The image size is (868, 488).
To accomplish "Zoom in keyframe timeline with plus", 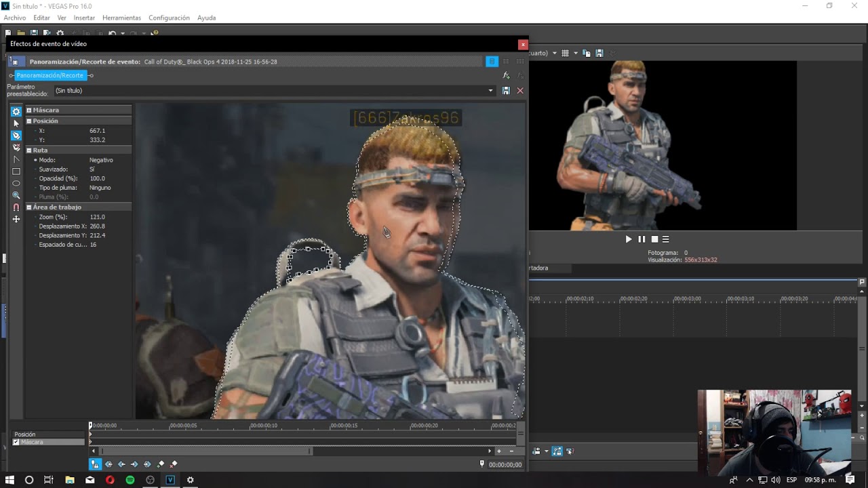I will point(499,451).
